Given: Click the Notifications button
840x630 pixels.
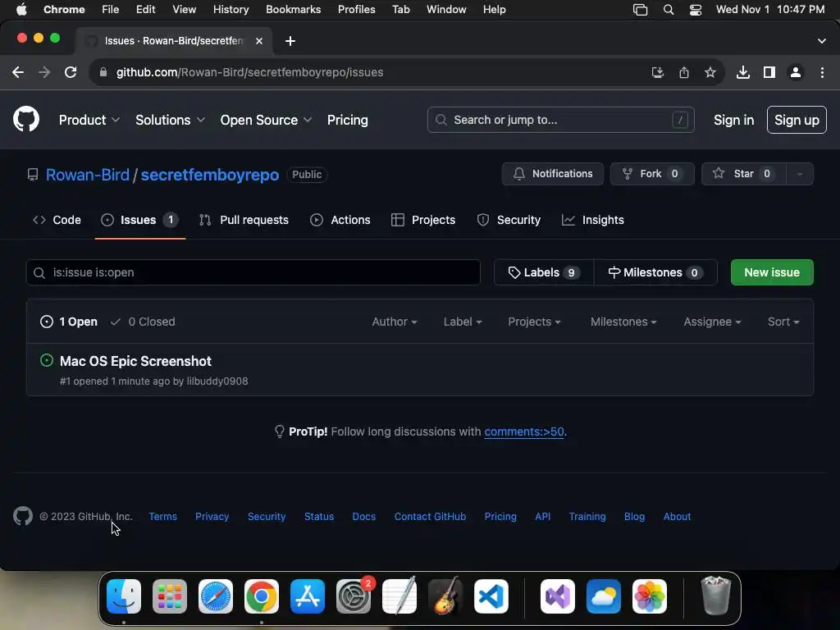Looking at the screenshot, I should (x=553, y=174).
